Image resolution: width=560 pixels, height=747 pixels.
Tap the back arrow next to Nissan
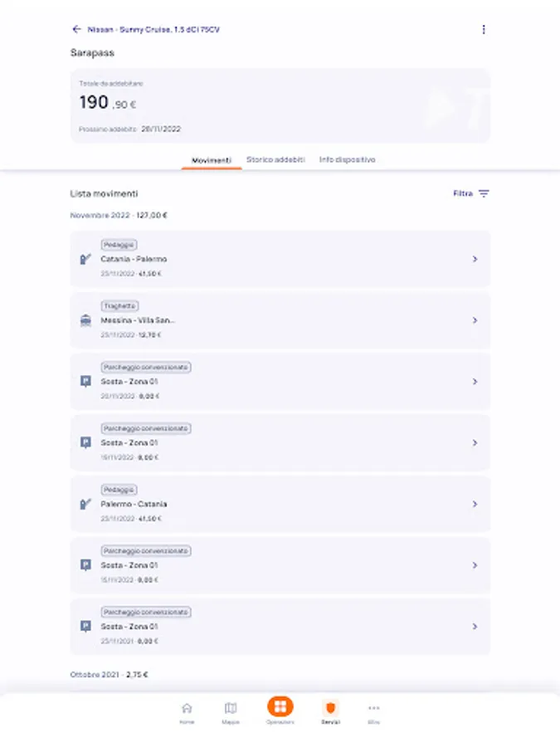(x=77, y=29)
